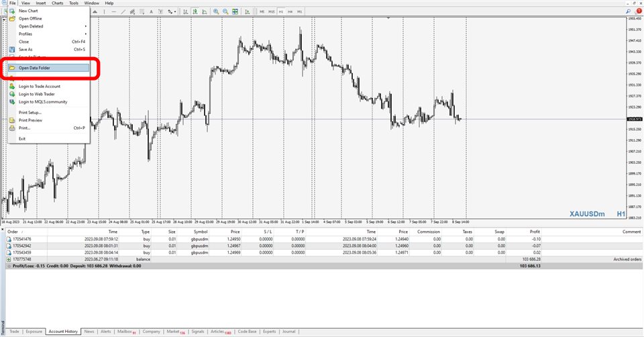Select the line chart icon in toolbar

[x=204, y=11]
